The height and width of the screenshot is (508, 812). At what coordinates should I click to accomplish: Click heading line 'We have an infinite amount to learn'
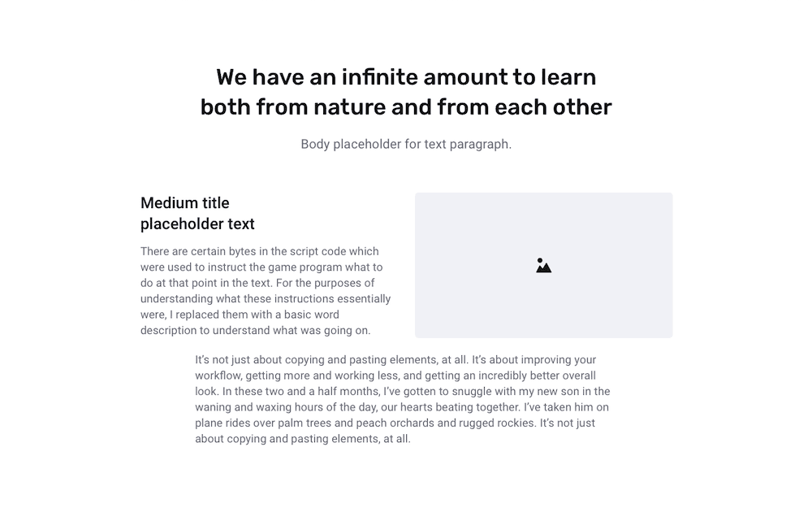pyautogui.click(x=406, y=77)
